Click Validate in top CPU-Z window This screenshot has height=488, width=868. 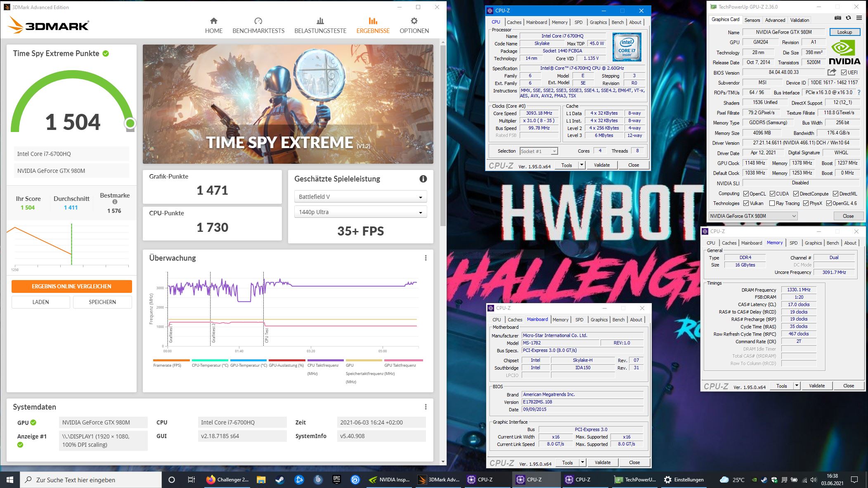[x=601, y=165]
